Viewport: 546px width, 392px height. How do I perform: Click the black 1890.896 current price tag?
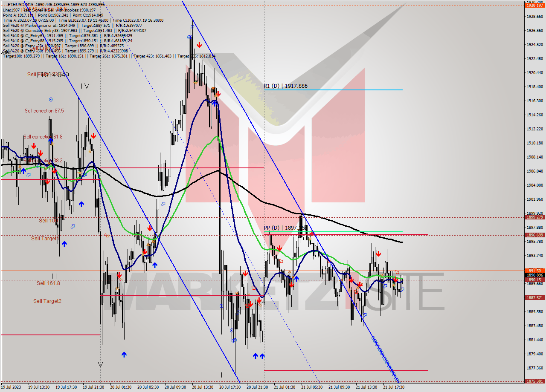[535, 275]
